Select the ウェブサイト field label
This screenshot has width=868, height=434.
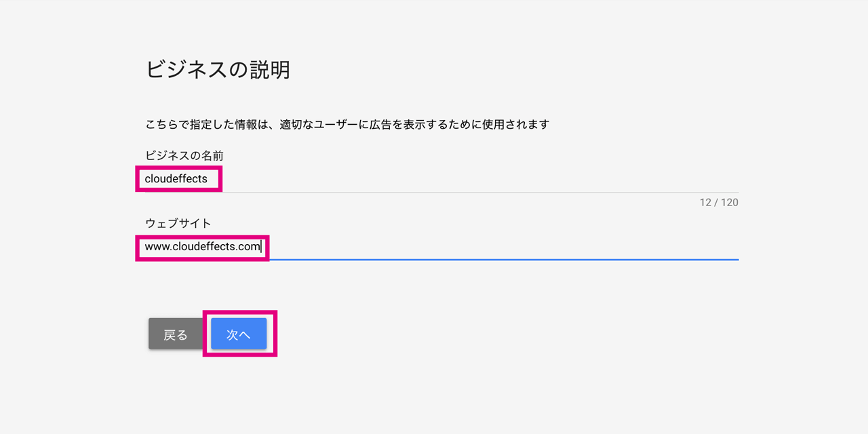(178, 223)
